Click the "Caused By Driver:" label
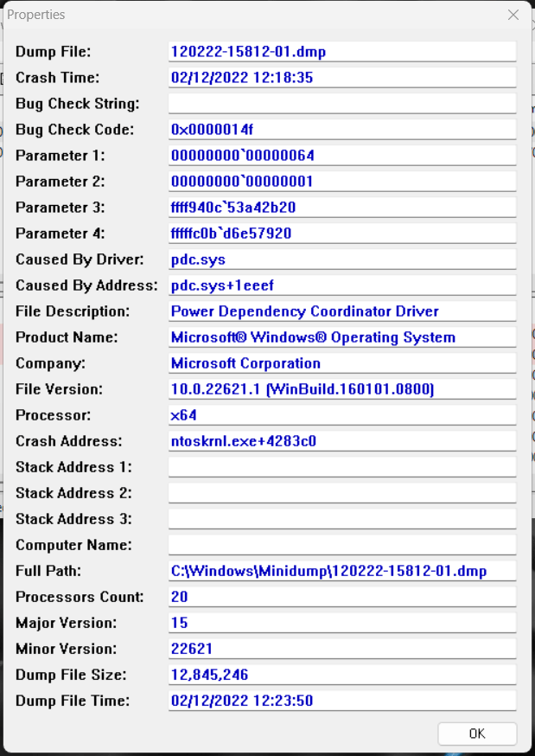 80,259
